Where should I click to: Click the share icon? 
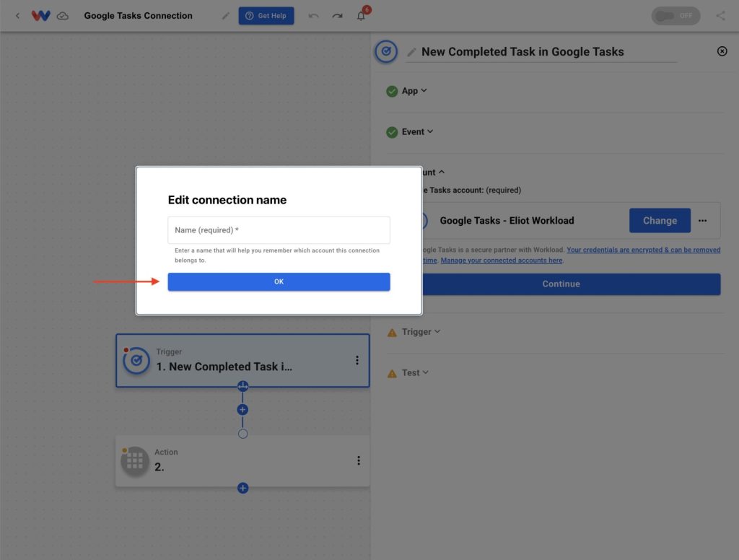[x=721, y=16]
